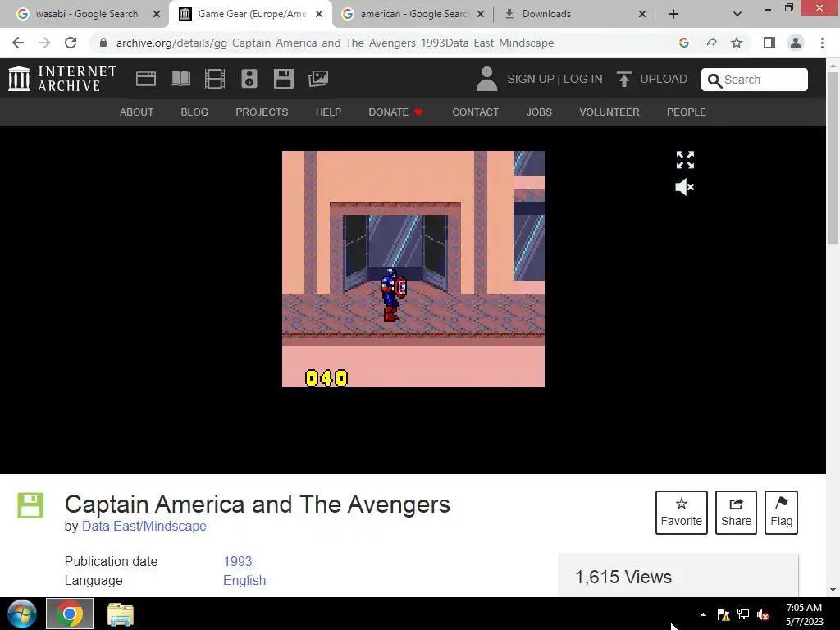Open the CONTACT menu item
This screenshot has height=630, width=840.
pyautogui.click(x=475, y=112)
